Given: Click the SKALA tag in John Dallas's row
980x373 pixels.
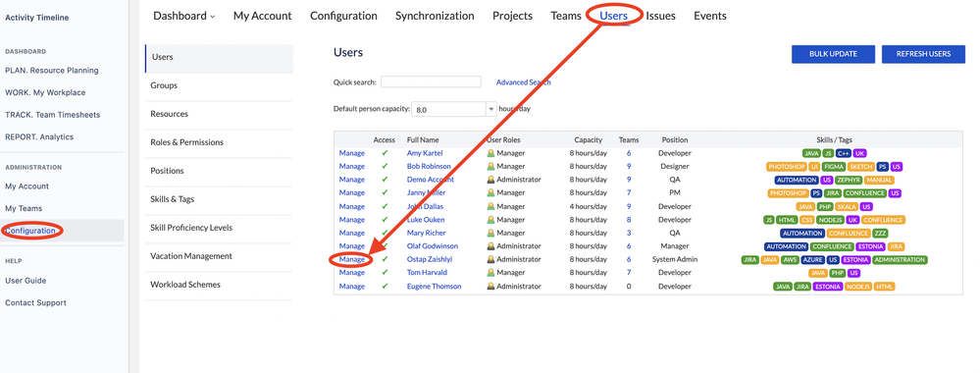Looking at the screenshot, I should (847, 206).
